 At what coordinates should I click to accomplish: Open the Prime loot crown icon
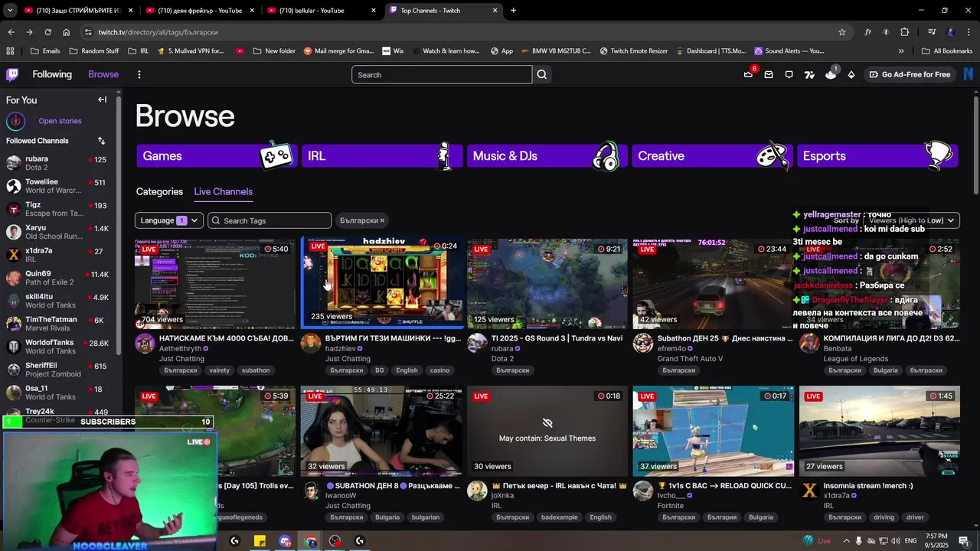pyautogui.click(x=748, y=74)
